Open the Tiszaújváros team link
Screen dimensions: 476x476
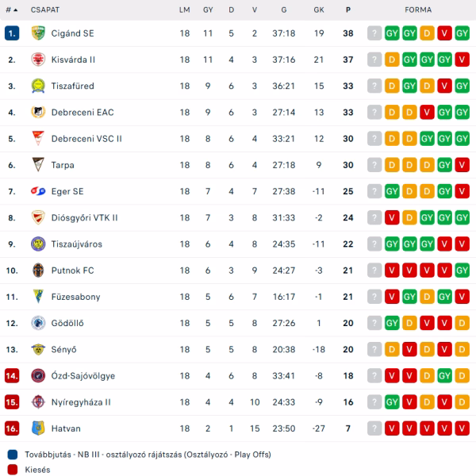(x=76, y=244)
